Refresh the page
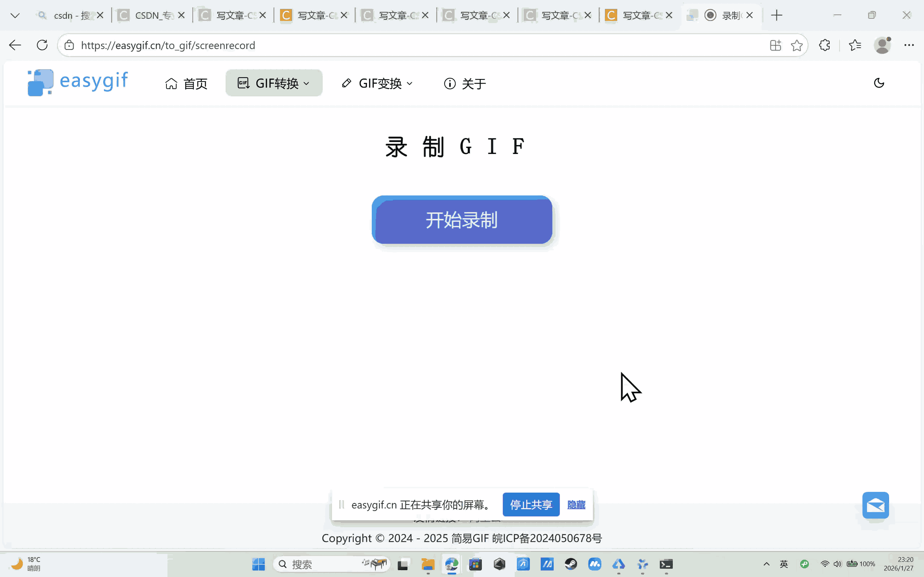The width and height of the screenshot is (924, 577). click(x=42, y=45)
